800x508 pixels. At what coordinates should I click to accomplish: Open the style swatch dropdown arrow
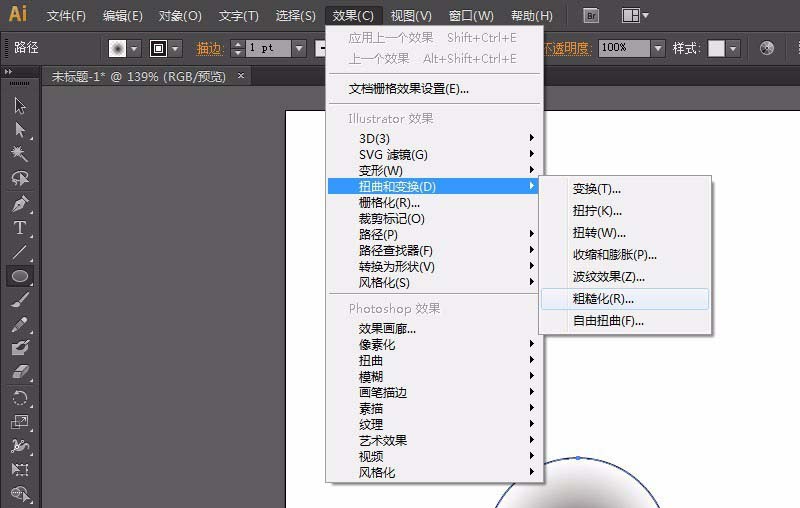pos(733,48)
